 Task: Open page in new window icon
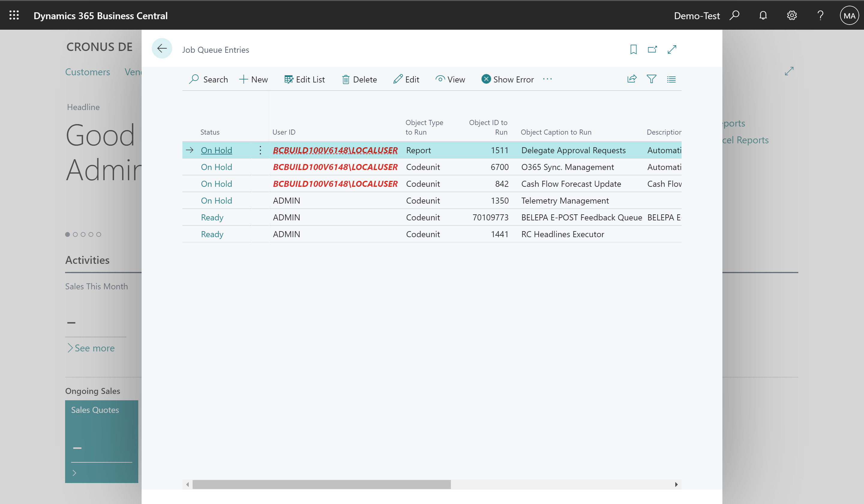(x=652, y=49)
